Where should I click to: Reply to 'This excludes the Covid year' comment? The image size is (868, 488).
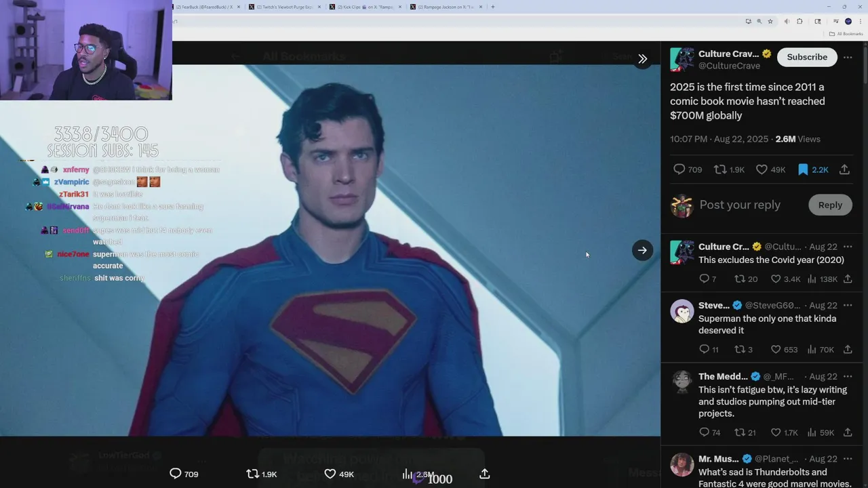[x=707, y=279]
